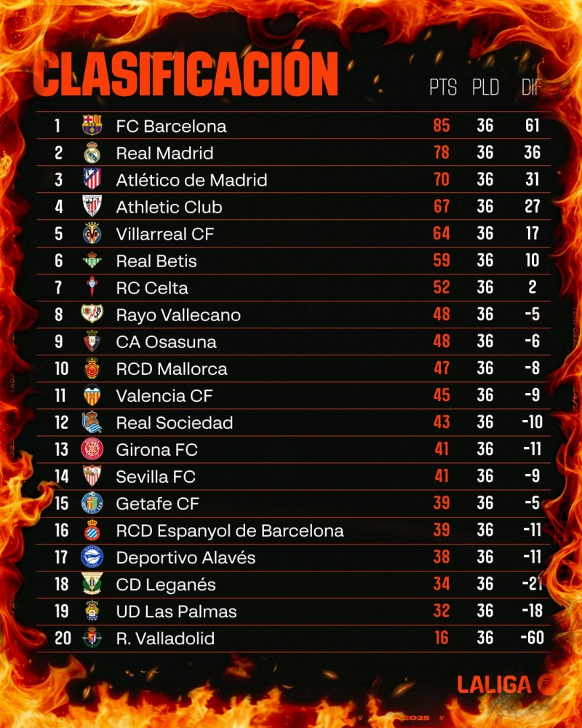
Task: Click the Athletic Club crest icon
Action: (92, 207)
